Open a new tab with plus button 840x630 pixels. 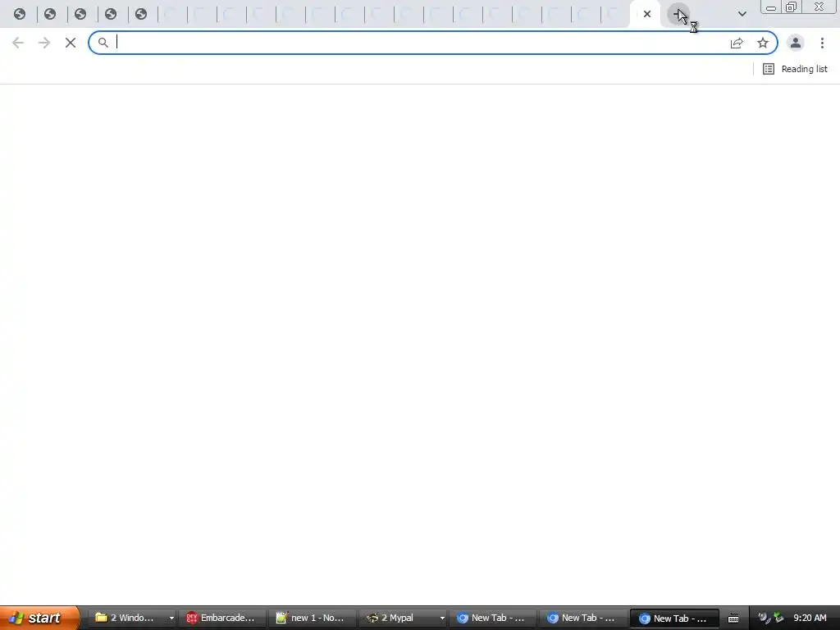click(x=678, y=14)
